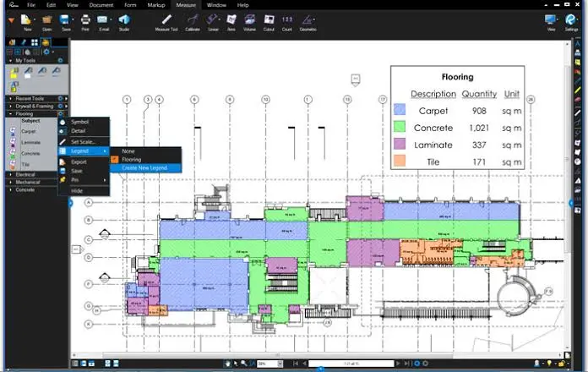The image size is (588, 372).
Task: Open the Edit menu
Action: 51,5
